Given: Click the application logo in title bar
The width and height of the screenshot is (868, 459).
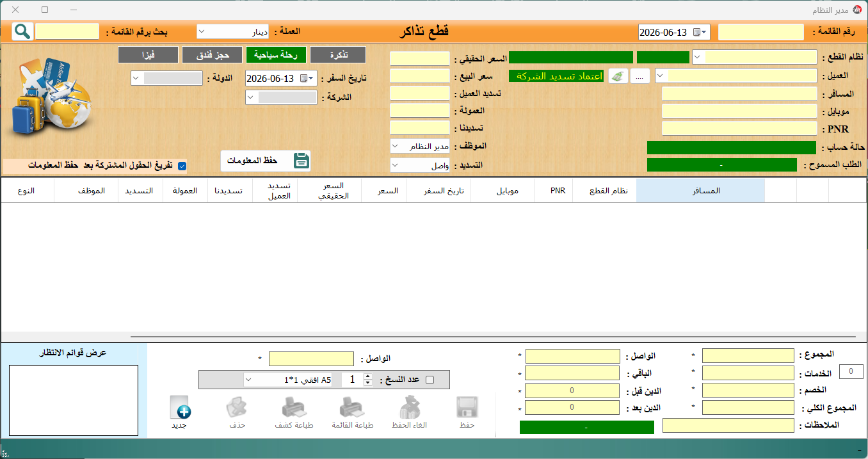Looking at the screenshot, I should [858, 10].
